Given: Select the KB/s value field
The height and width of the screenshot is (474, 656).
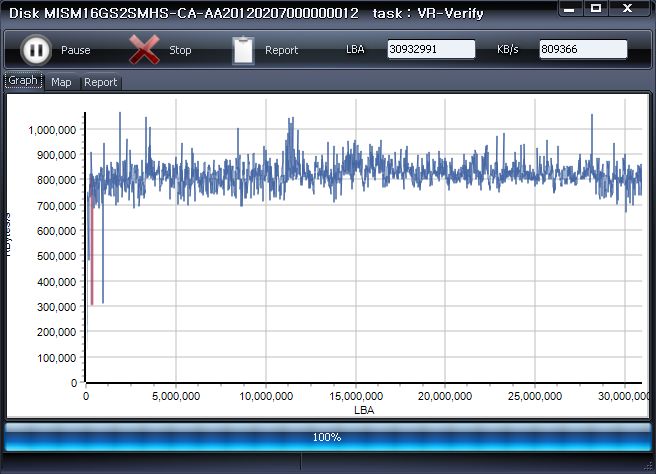Looking at the screenshot, I should point(583,50).
